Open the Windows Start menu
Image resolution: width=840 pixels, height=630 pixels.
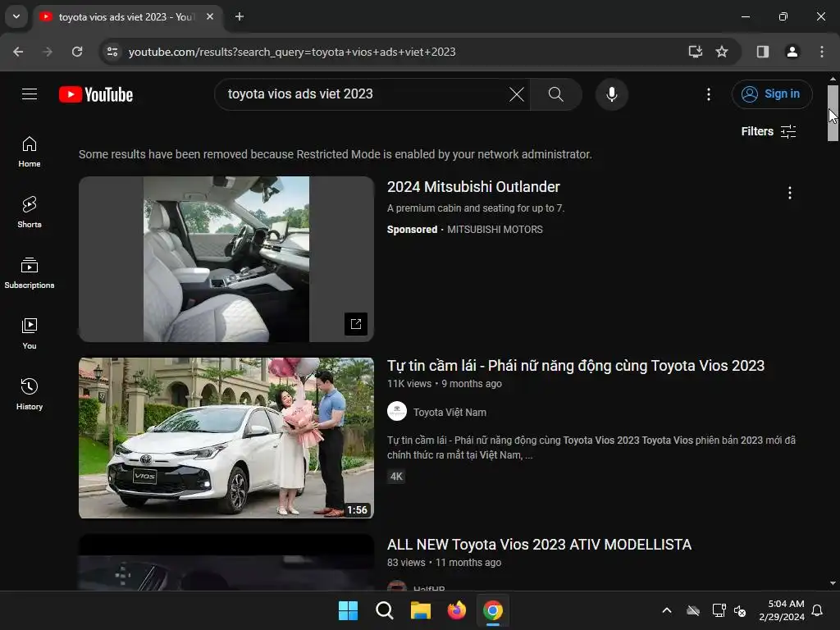348,610
